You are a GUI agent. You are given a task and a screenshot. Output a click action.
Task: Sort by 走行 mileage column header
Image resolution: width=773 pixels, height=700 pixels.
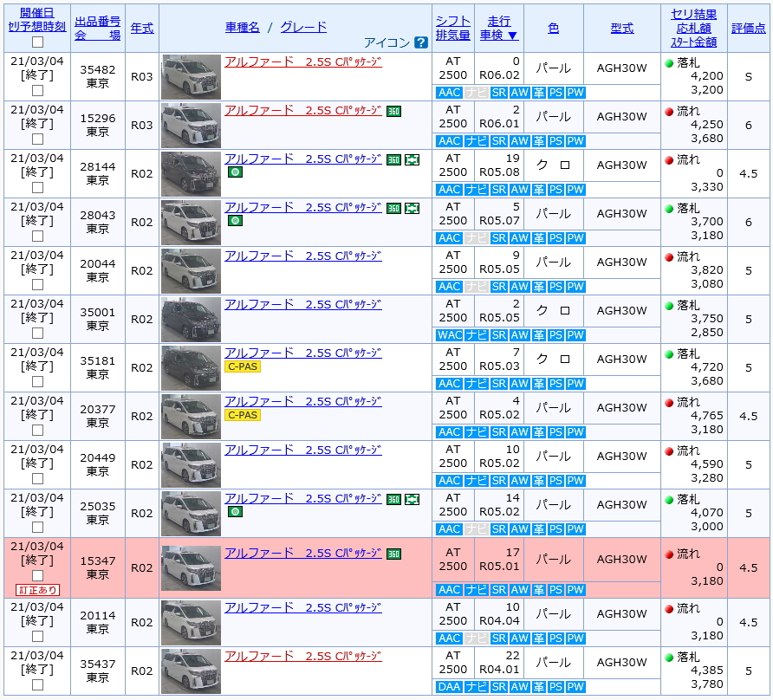499,21
